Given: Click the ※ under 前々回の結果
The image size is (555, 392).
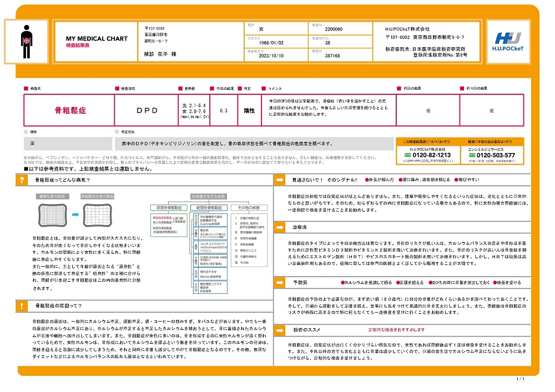Looking at the screenshot, I should [x=492, y=111].
